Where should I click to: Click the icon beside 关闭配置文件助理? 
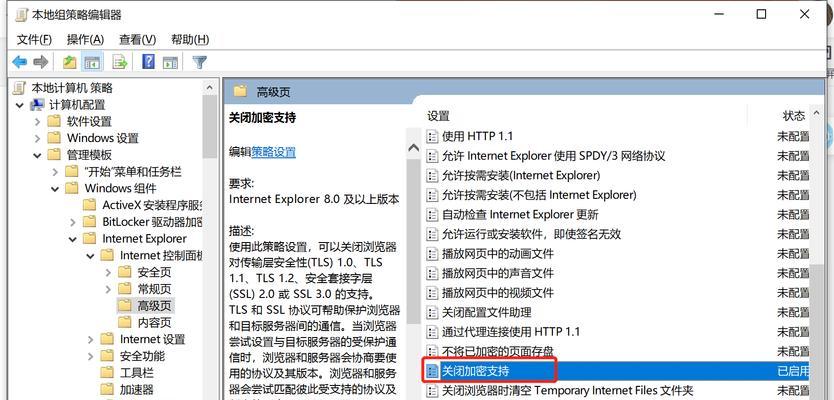click(432, 312)
